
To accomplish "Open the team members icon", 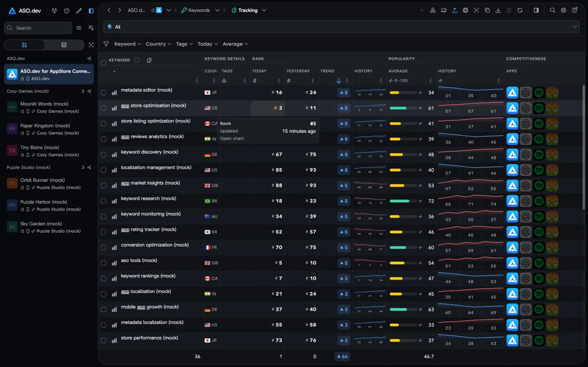I will 54,11.
